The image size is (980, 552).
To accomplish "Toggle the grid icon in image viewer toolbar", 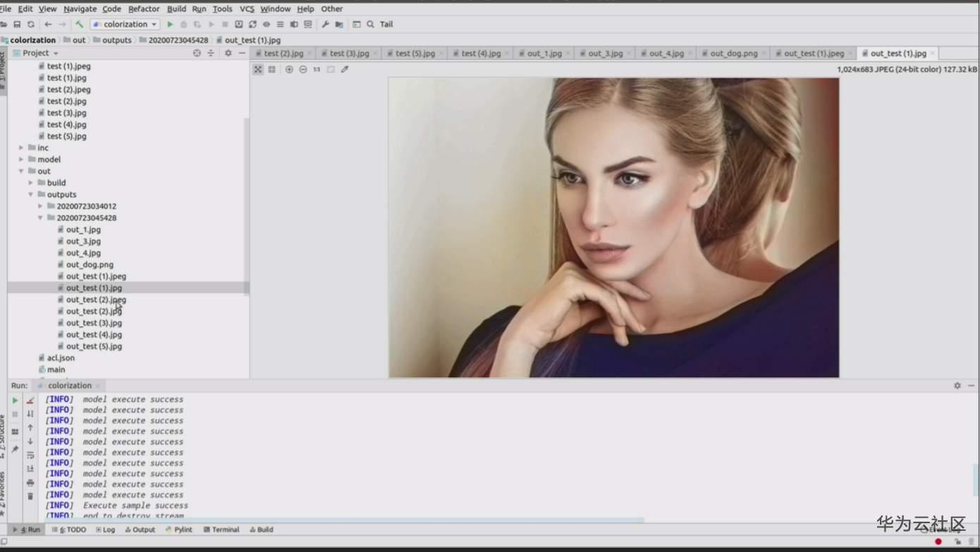I will coord(272,69).
